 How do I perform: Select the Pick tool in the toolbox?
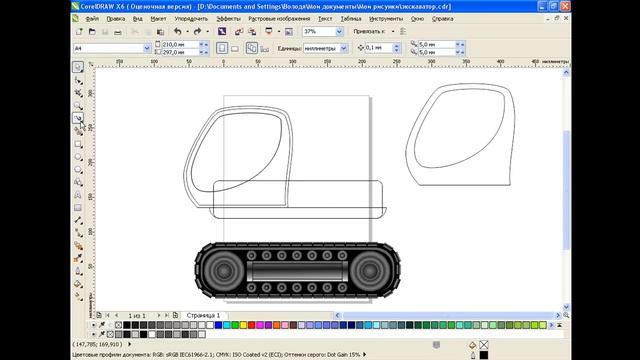point(78,67)
